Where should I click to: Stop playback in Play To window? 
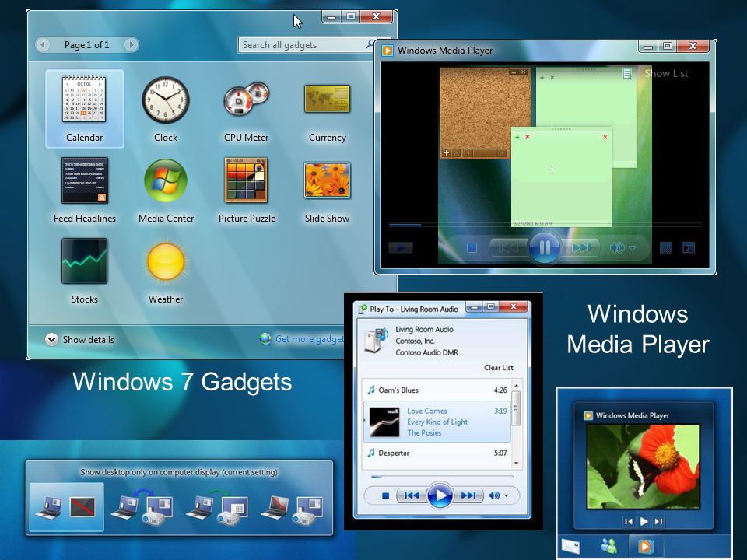(385, 495)
